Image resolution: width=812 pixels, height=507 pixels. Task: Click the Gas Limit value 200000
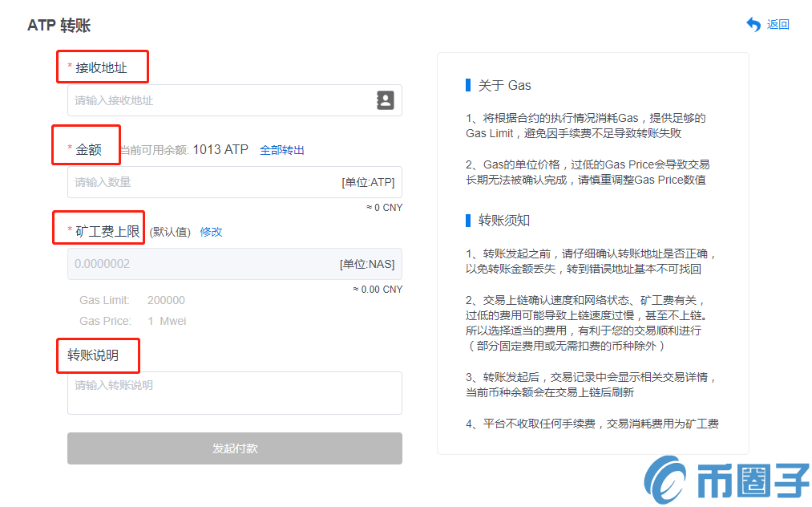coord(166,300)
